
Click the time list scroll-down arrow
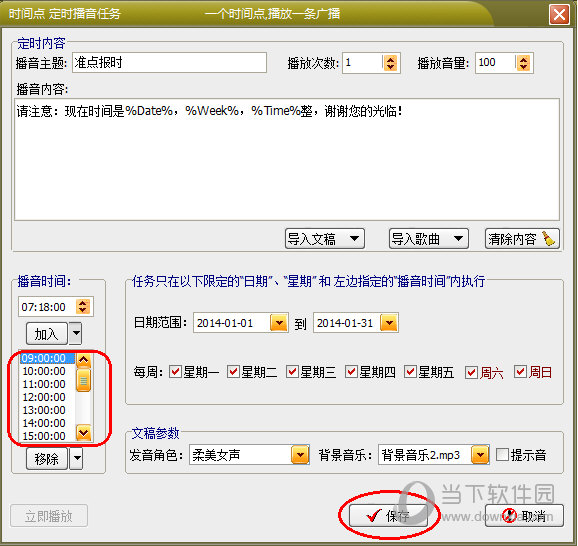[84, 433]
